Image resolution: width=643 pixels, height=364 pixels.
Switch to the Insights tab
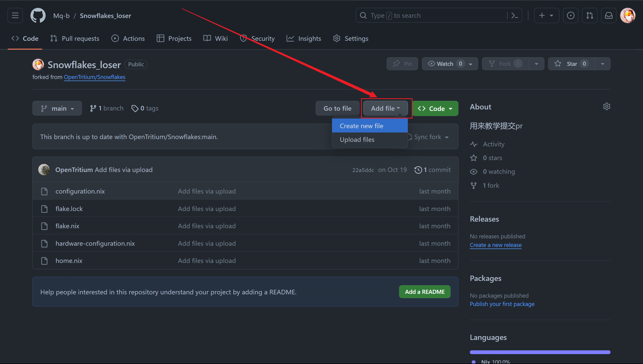coord(304,39)
